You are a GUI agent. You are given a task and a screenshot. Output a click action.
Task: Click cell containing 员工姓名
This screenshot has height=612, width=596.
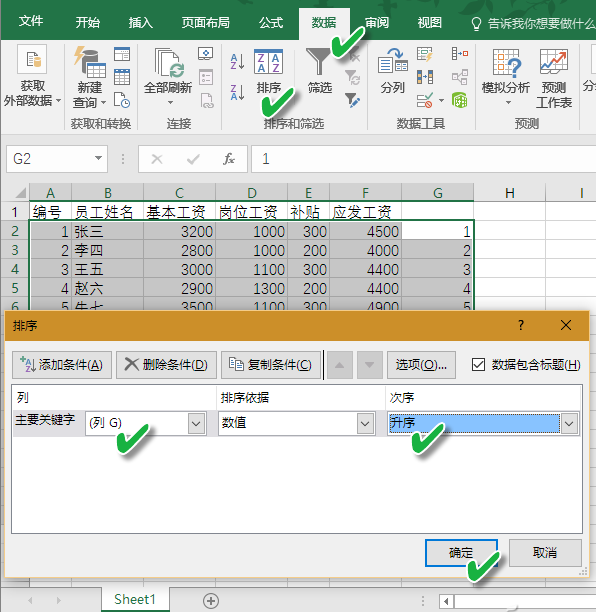tap(107, 212)
